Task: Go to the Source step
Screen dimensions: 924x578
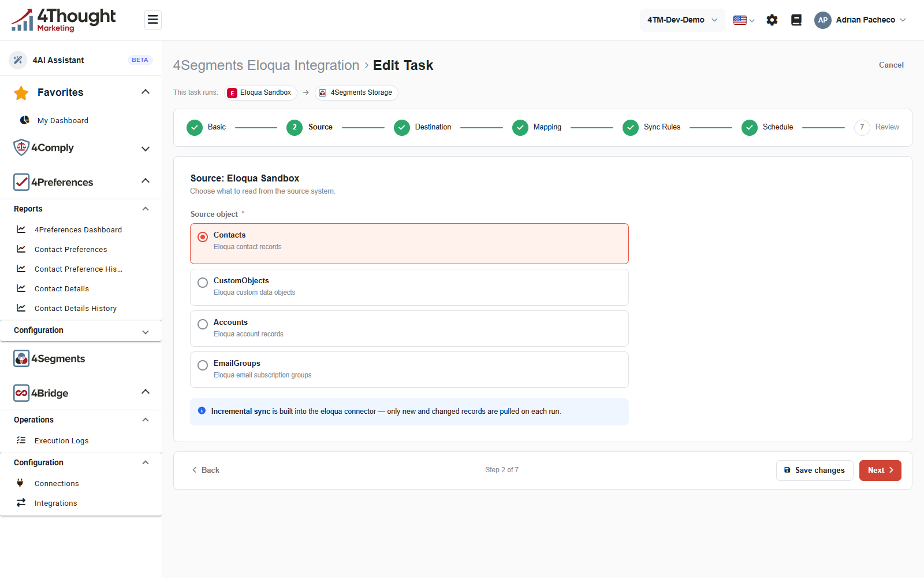Action: 310,128
